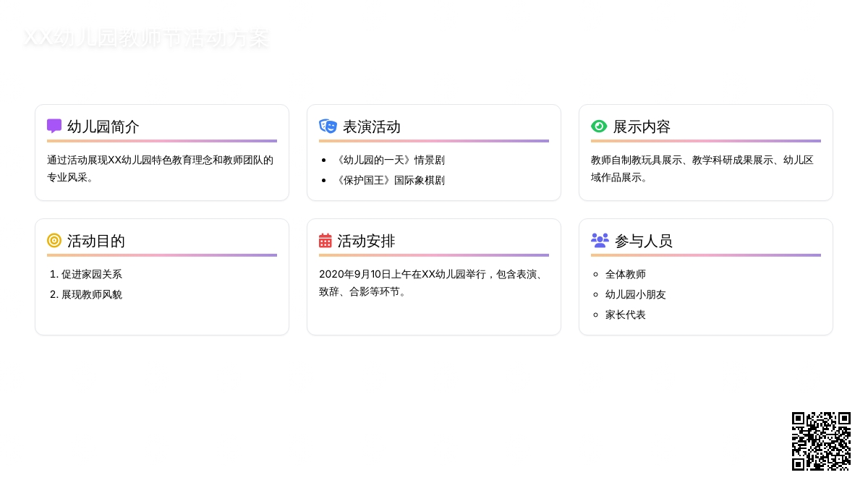This screenshot has height=488, width=868.
Task: Click the slide title XX幼儿园教师节活动方案
Action: [x=145, y=38]
